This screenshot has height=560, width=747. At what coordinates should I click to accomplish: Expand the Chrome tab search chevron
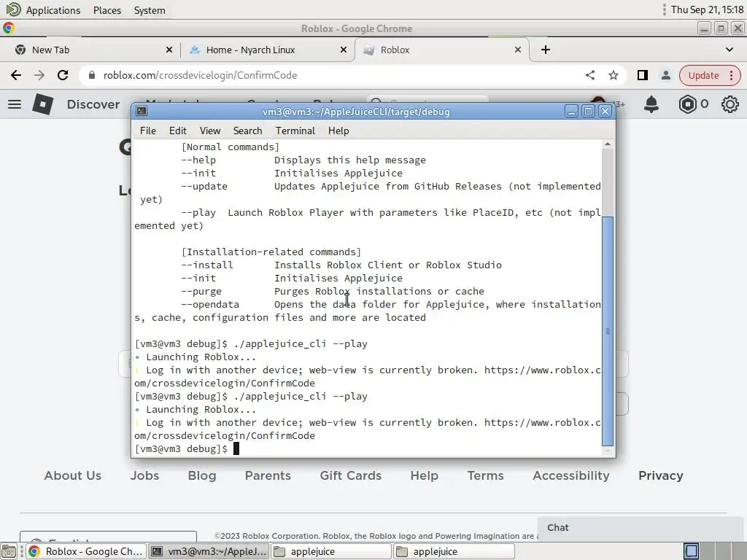pyautogui.click(x=729, y=50)
